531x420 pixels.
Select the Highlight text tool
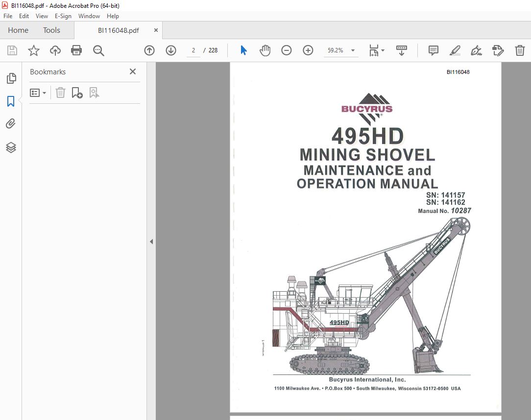tap(455, 50)
